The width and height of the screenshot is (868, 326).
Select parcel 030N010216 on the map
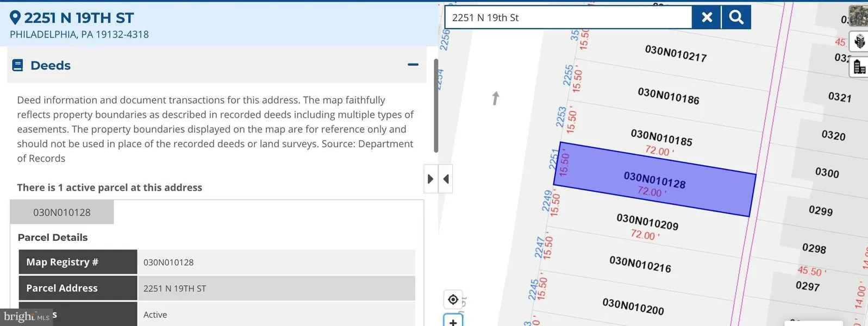click(x=640, y=264)
